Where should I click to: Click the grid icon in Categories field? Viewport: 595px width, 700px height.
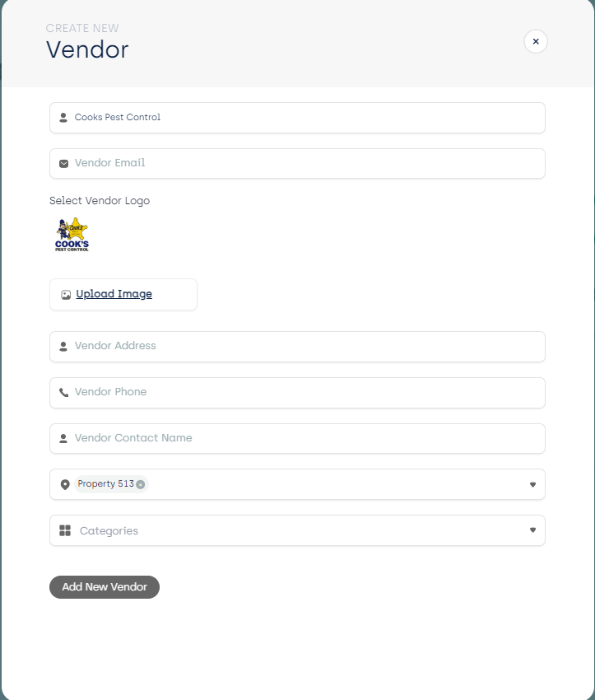click(65, 531)
